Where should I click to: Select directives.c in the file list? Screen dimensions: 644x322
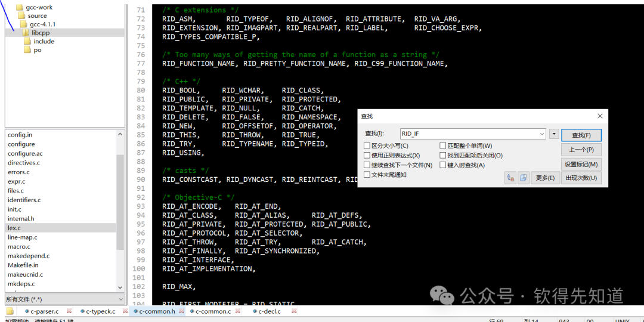point(24,163)
